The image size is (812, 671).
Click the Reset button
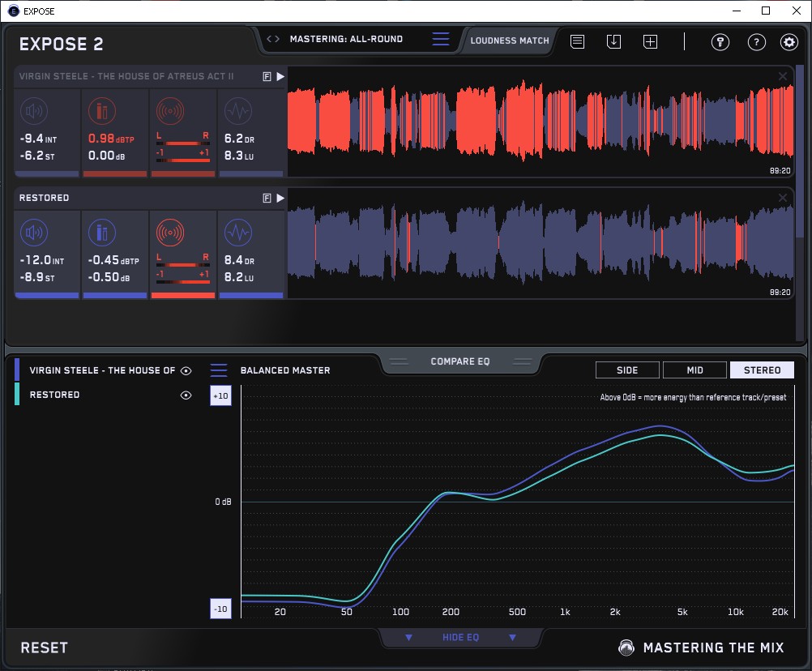coord(45,647)
